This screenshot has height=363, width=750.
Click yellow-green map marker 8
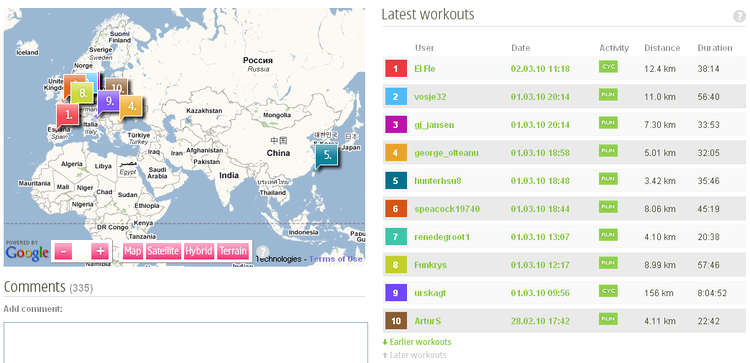tap(82, 92)
